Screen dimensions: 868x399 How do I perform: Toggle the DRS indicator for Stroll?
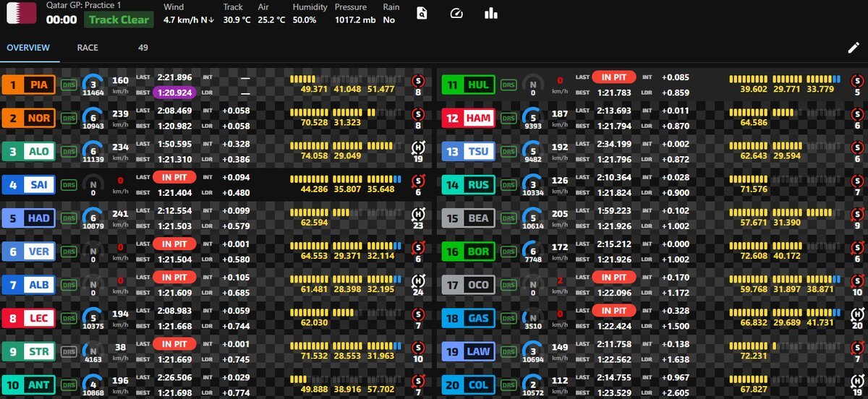tap(69, 352)
